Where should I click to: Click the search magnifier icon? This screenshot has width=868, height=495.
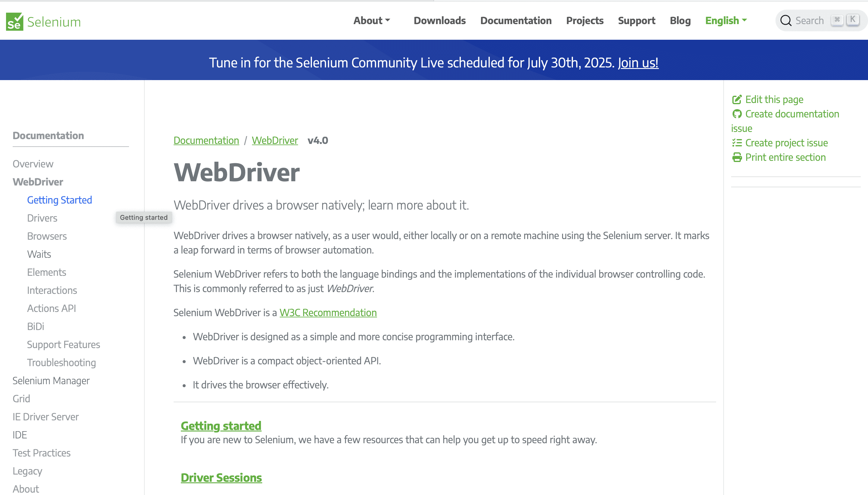(x=786, y=21)
